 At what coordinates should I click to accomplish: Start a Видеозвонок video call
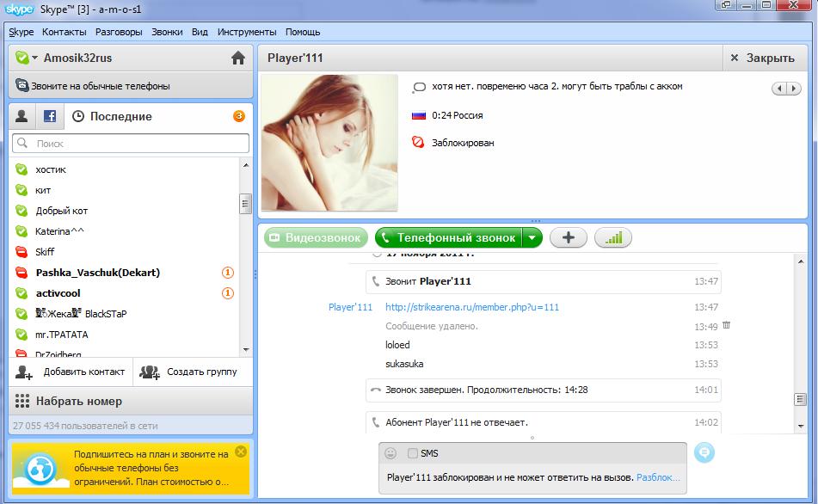point(317,238)
